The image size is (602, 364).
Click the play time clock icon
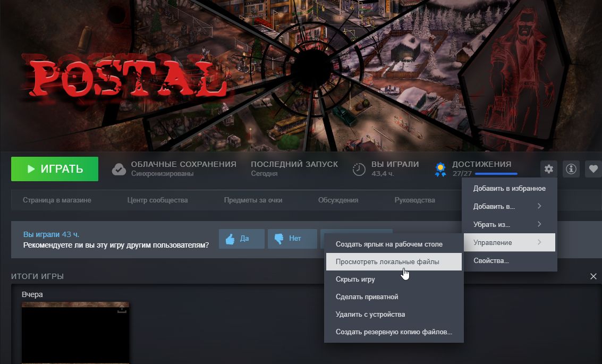359,170
